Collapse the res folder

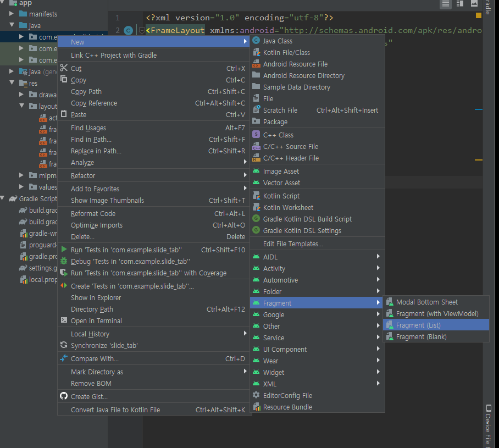(x=12, y=82)
